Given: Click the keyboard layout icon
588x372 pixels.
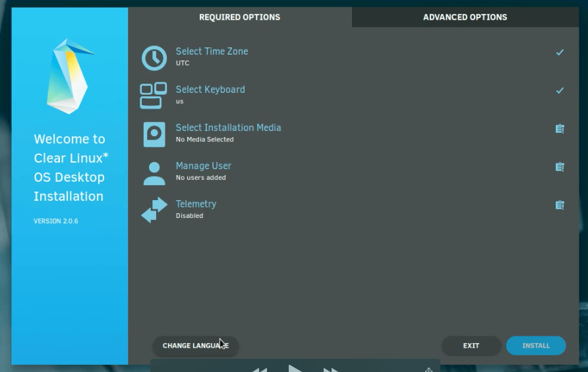Looking at the screenshot, I should (154, 95).
